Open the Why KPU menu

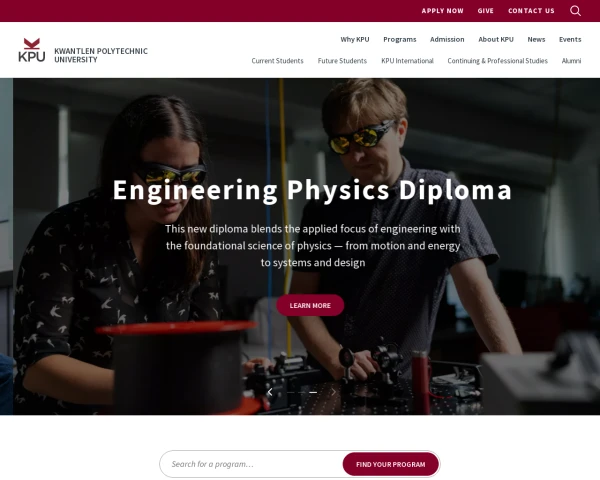click(x=355, y=39)
